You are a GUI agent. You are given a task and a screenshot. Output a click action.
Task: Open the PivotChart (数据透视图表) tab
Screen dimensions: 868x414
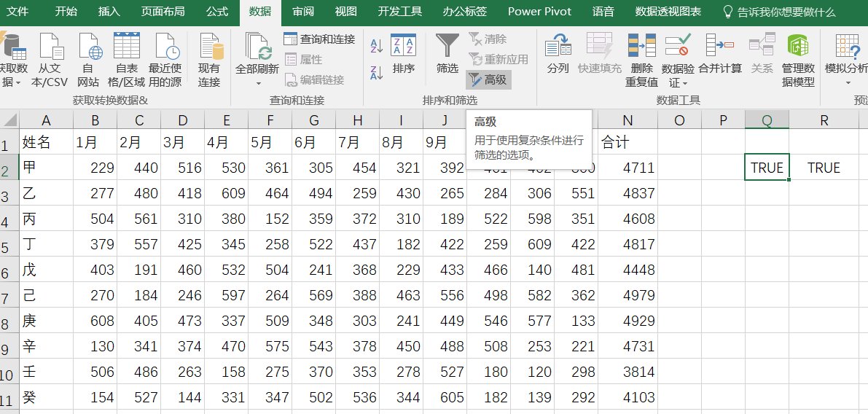point(668,11)
